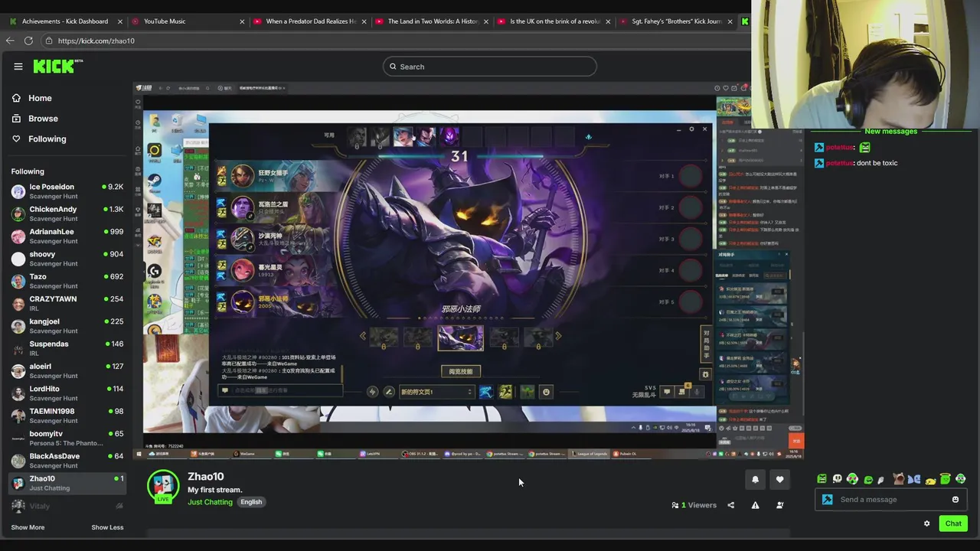Click the share stream icon
This screenshot has height=551, width=980.
pyautogui.click(x=730, y=505)
